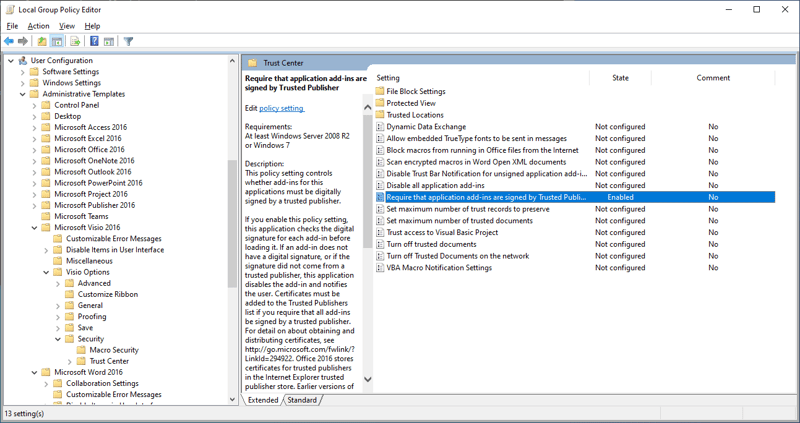Switch to the Extended tab
Viewport: 800px width, 423px height.
click(263, 400)
